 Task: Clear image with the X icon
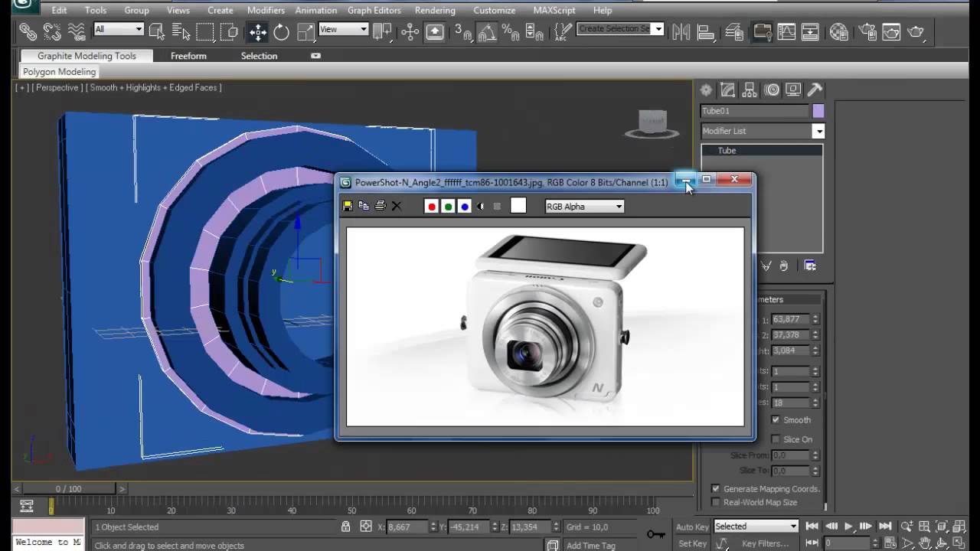click(397, 206)
